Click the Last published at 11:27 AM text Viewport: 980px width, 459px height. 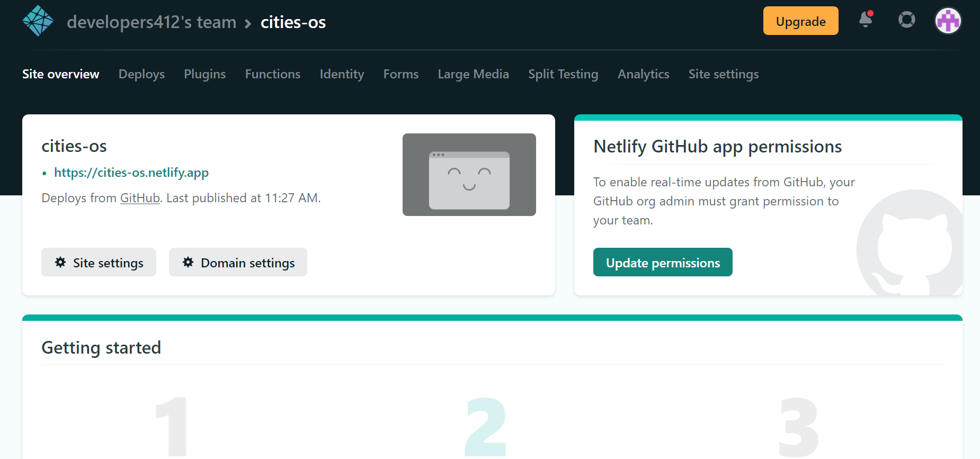click(x=243, y=198)
